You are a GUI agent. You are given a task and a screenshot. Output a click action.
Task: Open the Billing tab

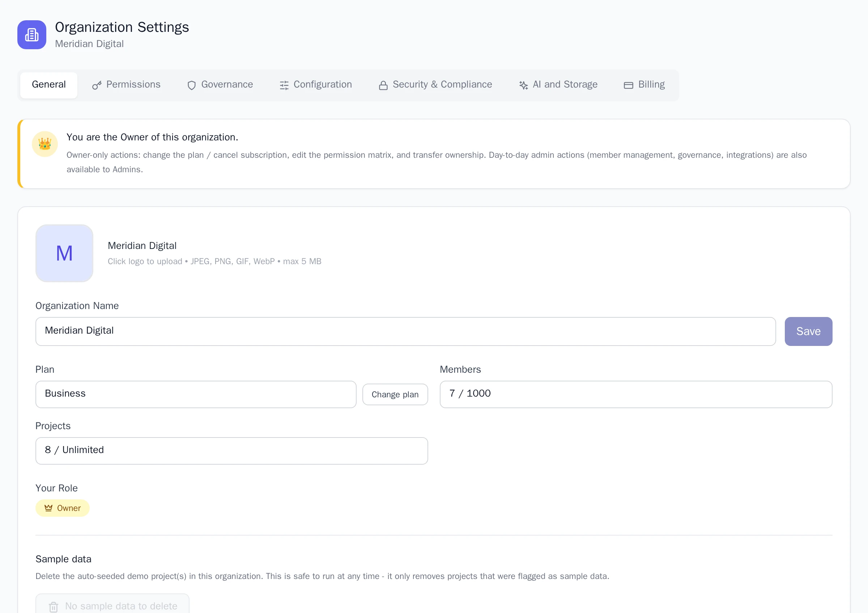[644, 85]
